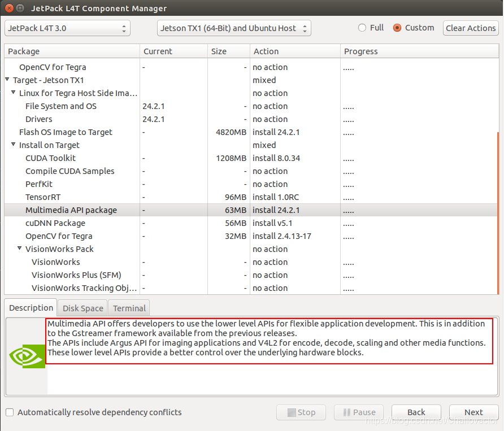Select the Compile CUDA Samples row
This screenshot has height=431, width=504.
(x=251, y=171)
